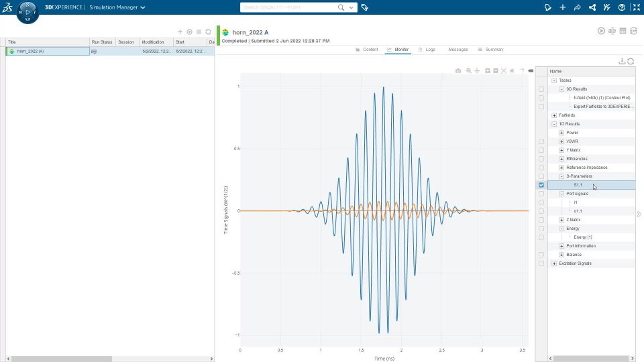Viewport: 644px width, 362px height.
Task: Click the run play icon in left panel toolbar
Action: click(189, 32)
